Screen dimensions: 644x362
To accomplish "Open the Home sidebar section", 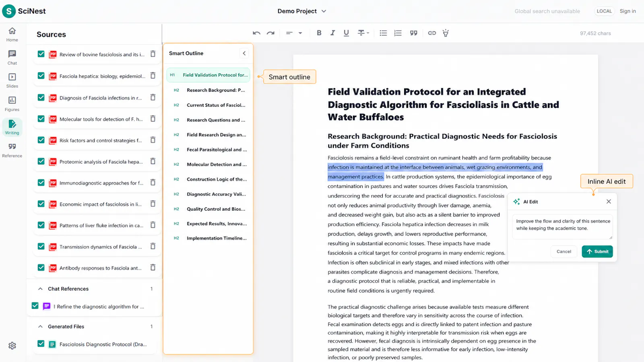I will click(x=12, y=34).
